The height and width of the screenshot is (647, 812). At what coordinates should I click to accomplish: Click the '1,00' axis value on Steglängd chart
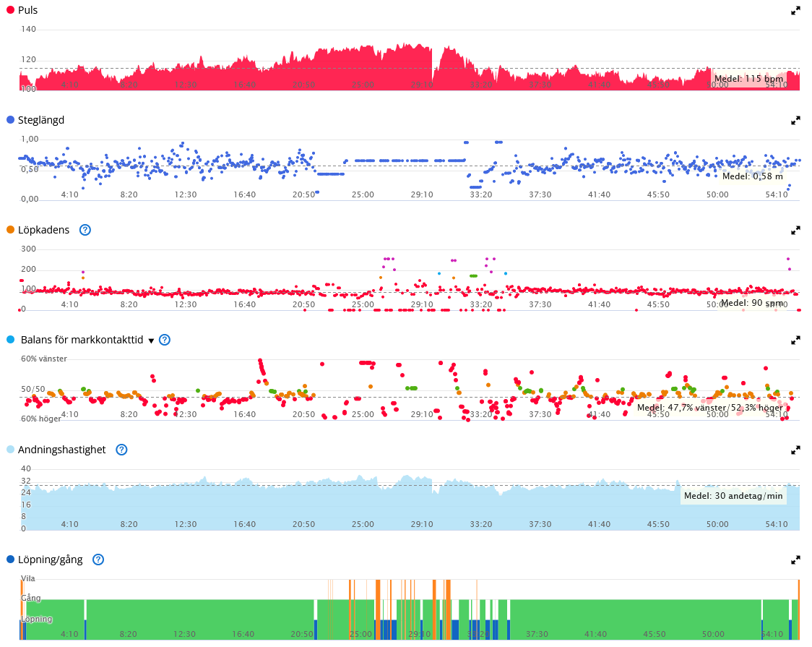[30, 139]
